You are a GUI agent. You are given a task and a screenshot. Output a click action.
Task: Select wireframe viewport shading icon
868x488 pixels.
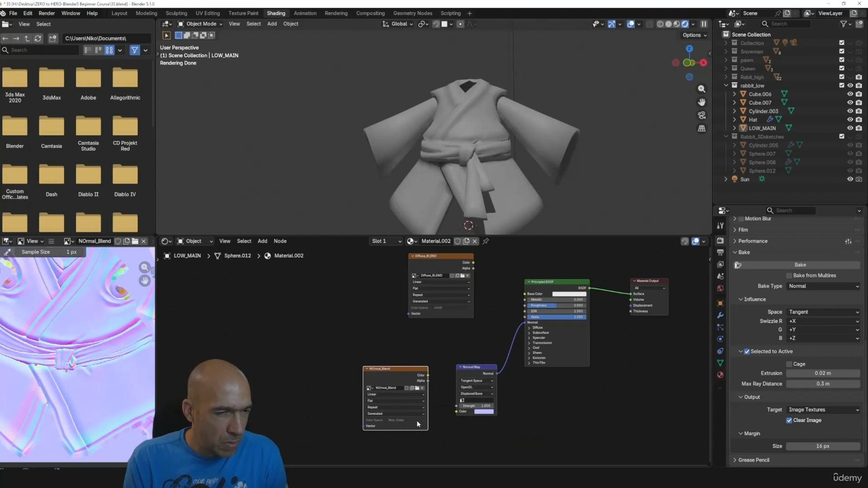(660, 24)
